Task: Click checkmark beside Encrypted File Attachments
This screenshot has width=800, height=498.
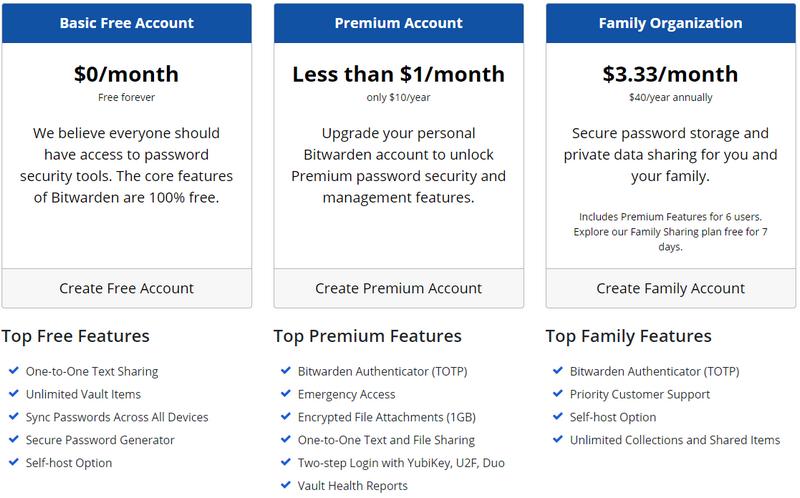Action: [285, 417]
